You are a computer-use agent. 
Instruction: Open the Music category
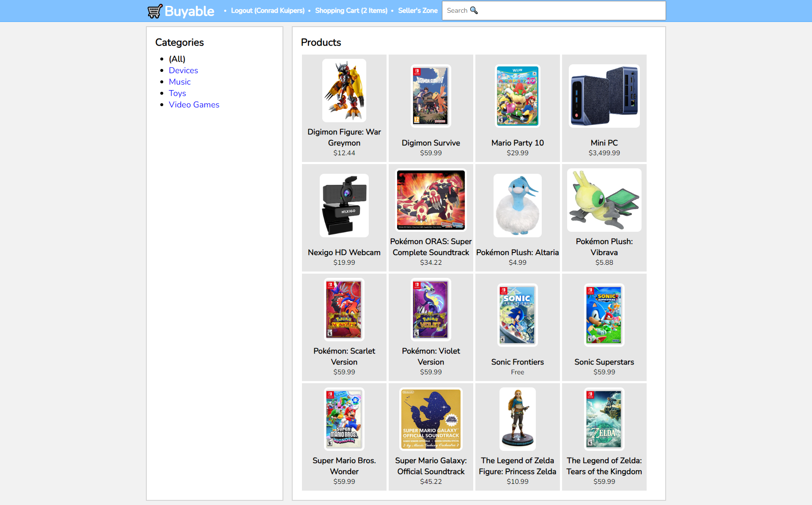(x=179, y=82)
